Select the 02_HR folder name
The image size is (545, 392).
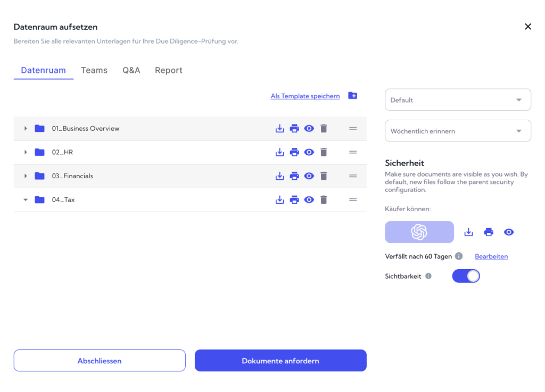pyautogui.click(x=62, y=152)
